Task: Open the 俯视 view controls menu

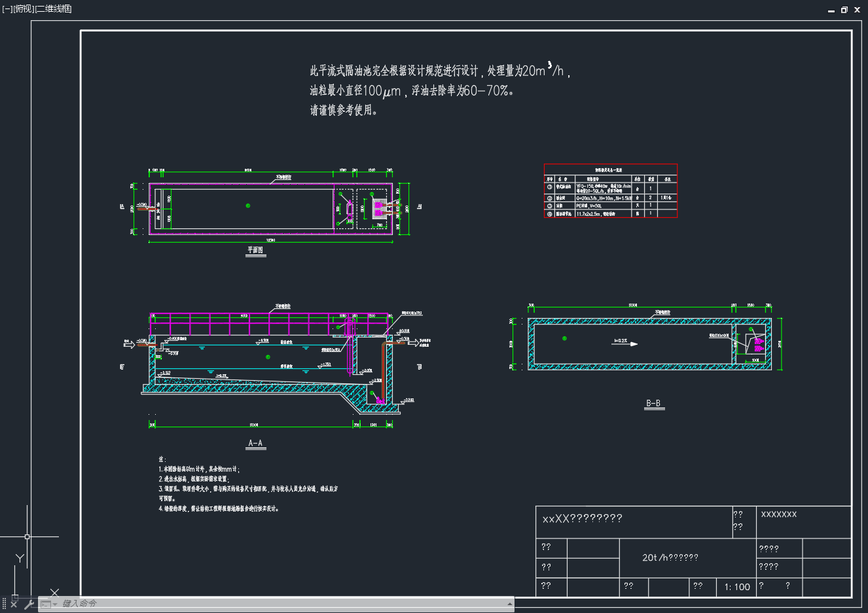Action: pos(23,9)
